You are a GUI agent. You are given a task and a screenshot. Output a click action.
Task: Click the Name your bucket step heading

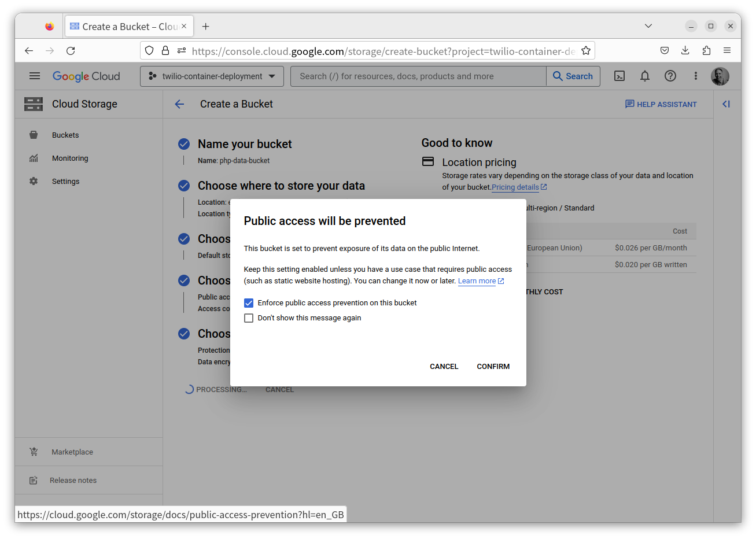coord(245,144)
